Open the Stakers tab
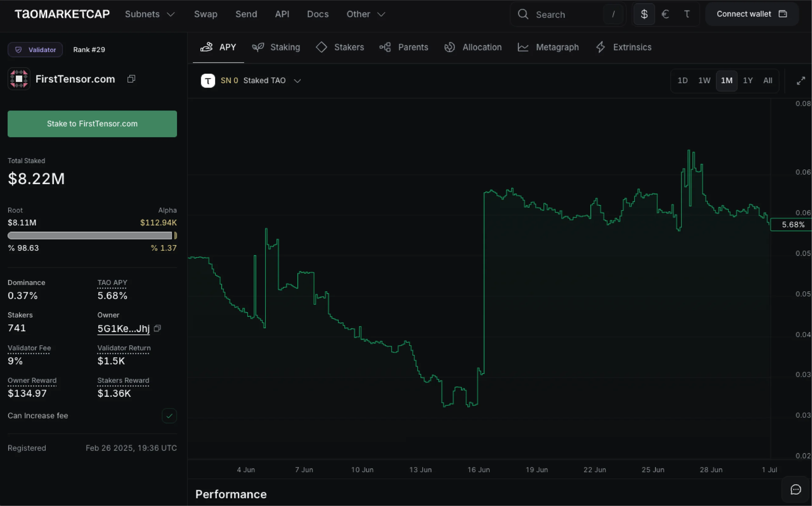The width and height of the screenshot is (812, 506). pos(340,47)
